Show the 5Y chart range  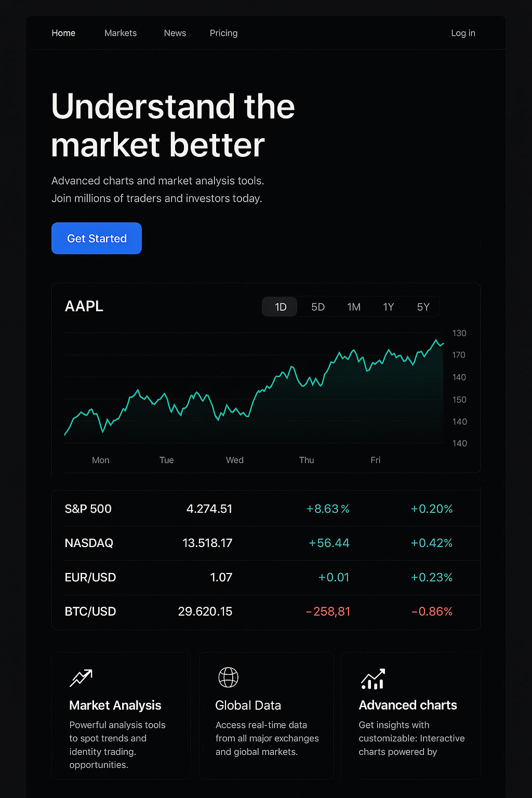point(423,307)
